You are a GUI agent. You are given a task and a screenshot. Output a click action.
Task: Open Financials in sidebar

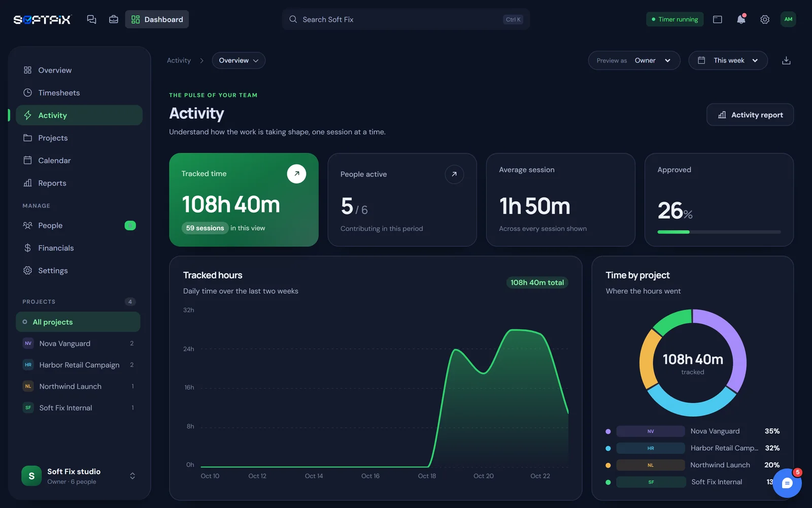[79, 248]
